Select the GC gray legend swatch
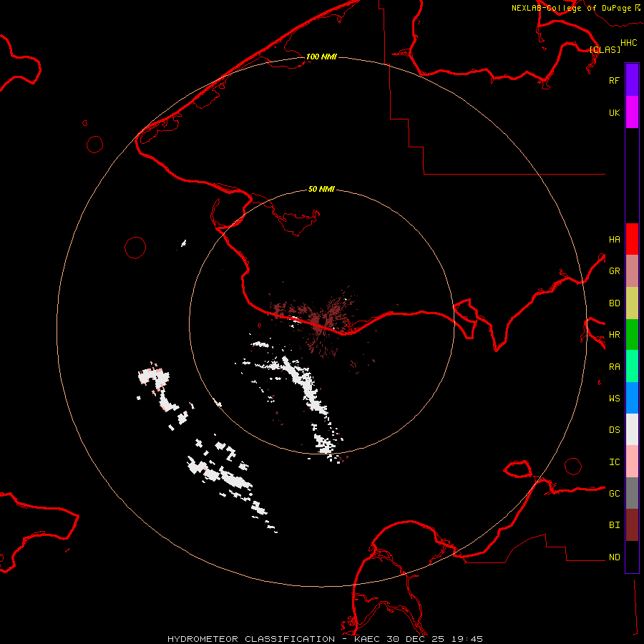This screenshot has height=644, width=644. click(632, 493)
